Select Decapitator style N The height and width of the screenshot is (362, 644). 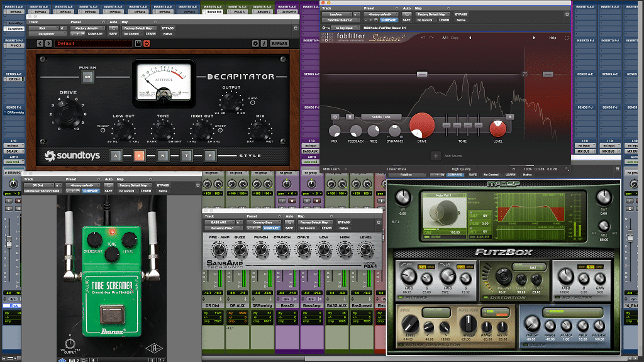pos(163,156)
